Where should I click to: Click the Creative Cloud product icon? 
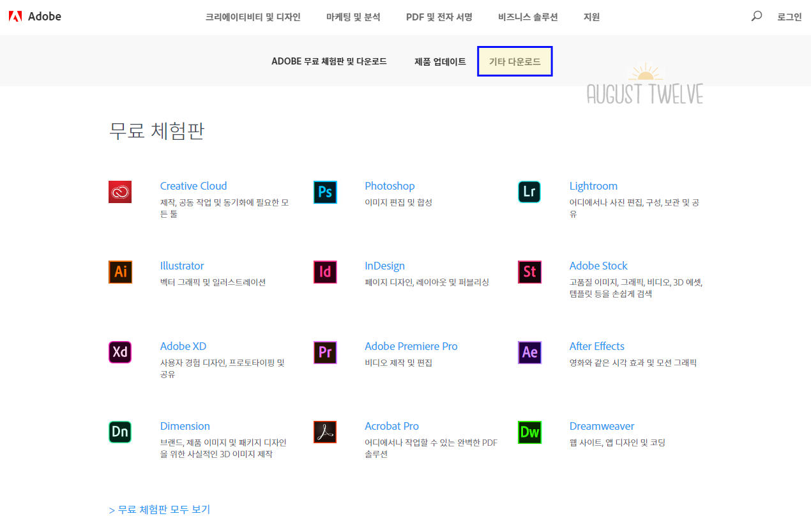[x=120, y=192]
